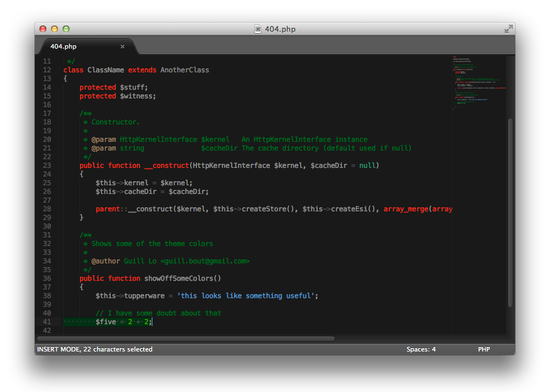Viewport: 554px width, 392px height.
Task: Click the 'AnotherClass' parent class name
Action: [184, 70]
